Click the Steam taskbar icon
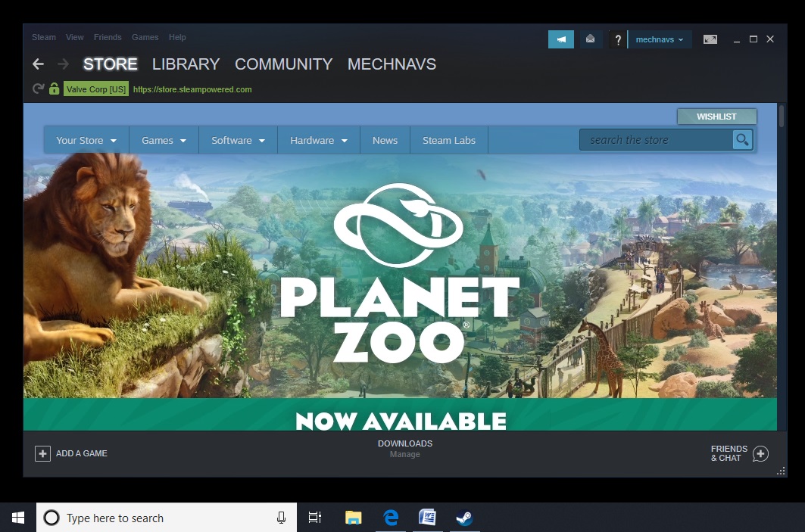Screen dimensions: 805x532 pyautogui.click(x=465, y=518)
